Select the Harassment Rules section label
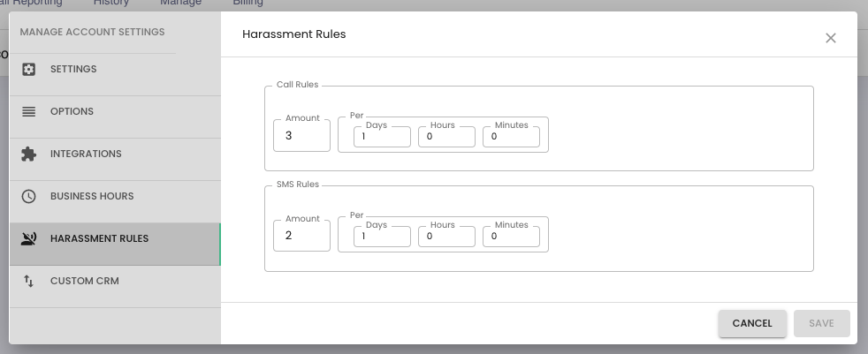This screenshot has height=354, width=868. [x=100, y=238]
